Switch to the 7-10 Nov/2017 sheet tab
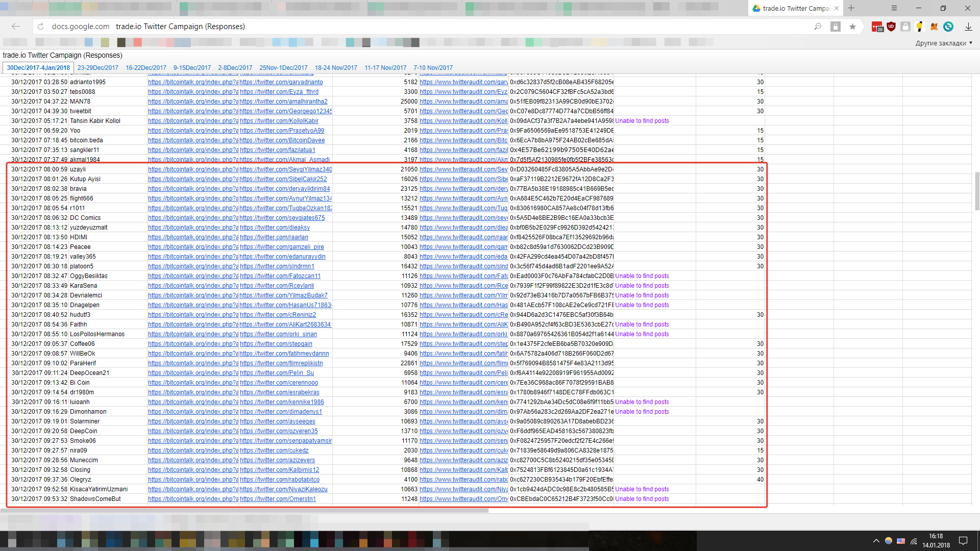The width and height of the screenshot is (980, 551). click(433, 68)
